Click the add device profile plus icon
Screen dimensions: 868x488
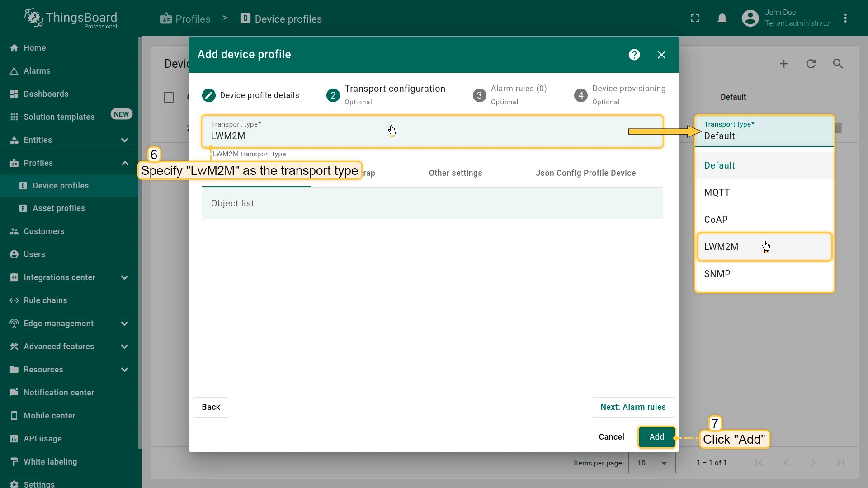[784, 64]
